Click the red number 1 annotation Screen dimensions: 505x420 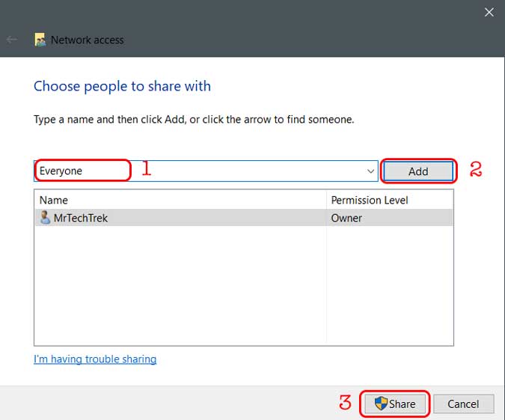click(x=146, y=168)
